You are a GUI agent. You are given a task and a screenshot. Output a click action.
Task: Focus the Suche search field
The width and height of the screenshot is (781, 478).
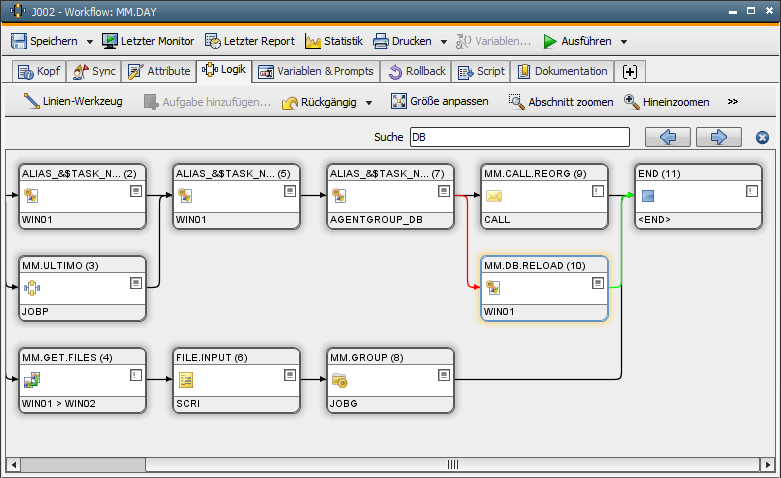(x=520, y=137)
